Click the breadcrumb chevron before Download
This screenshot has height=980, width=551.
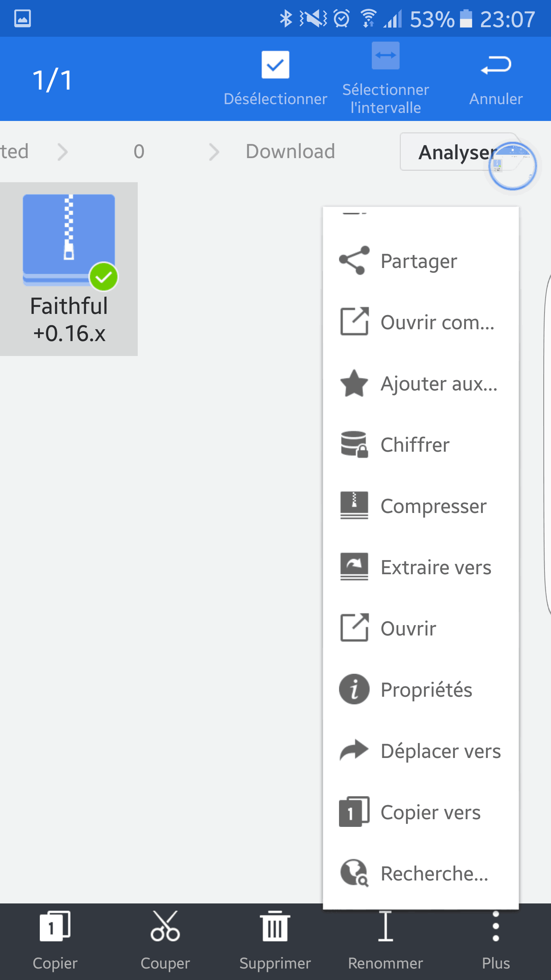point(214,152)
